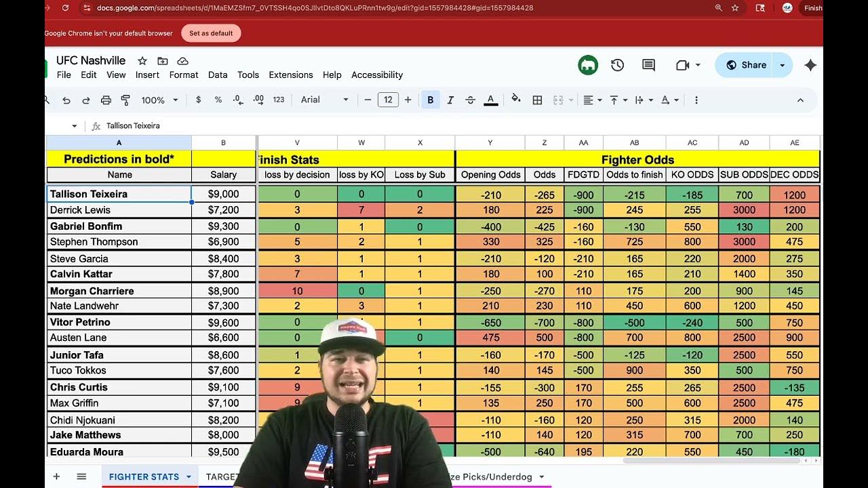Image resolution: width=868 pixels, height=488 pixels.
Task: Open the horizontal align dropdown
Action: pos(592,100)
